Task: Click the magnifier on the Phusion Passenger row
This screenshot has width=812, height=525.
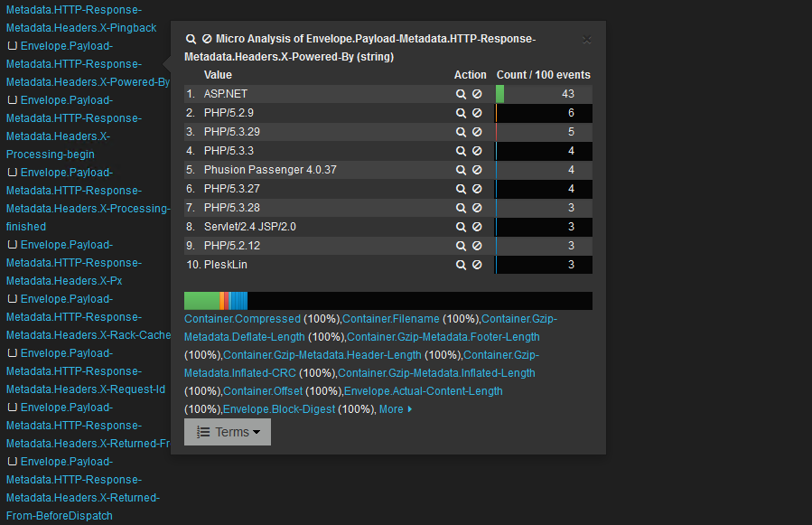Action: tap(462, 169)
